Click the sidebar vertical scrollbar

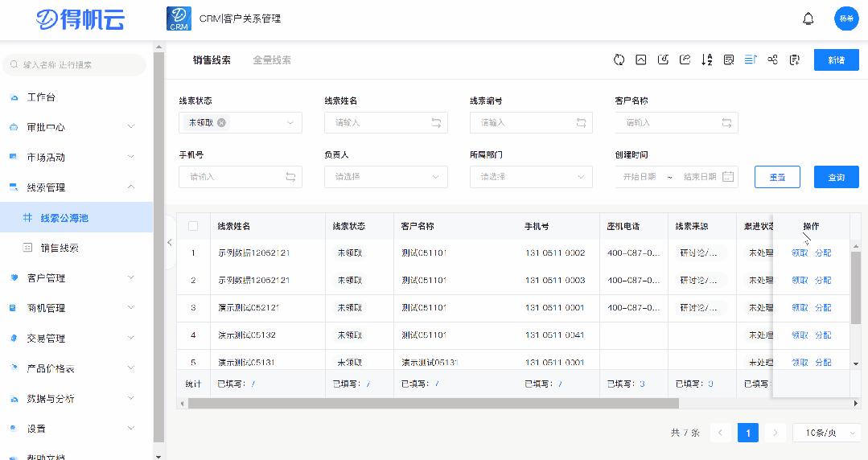coord(158,247)
